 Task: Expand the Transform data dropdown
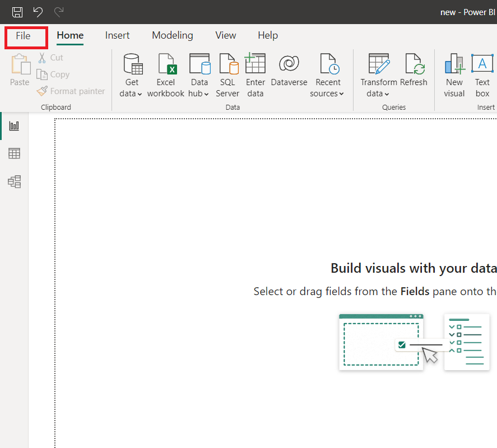(x=379, y=94)
